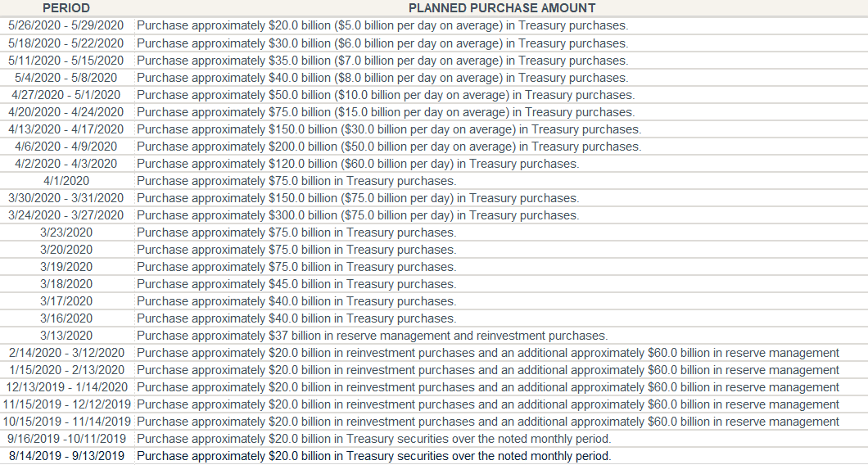Viewport: 868px width, 465px height.
Task: Select the 4/1/2020 period cell
Action: pyautogui.click(x=66, y=180)
